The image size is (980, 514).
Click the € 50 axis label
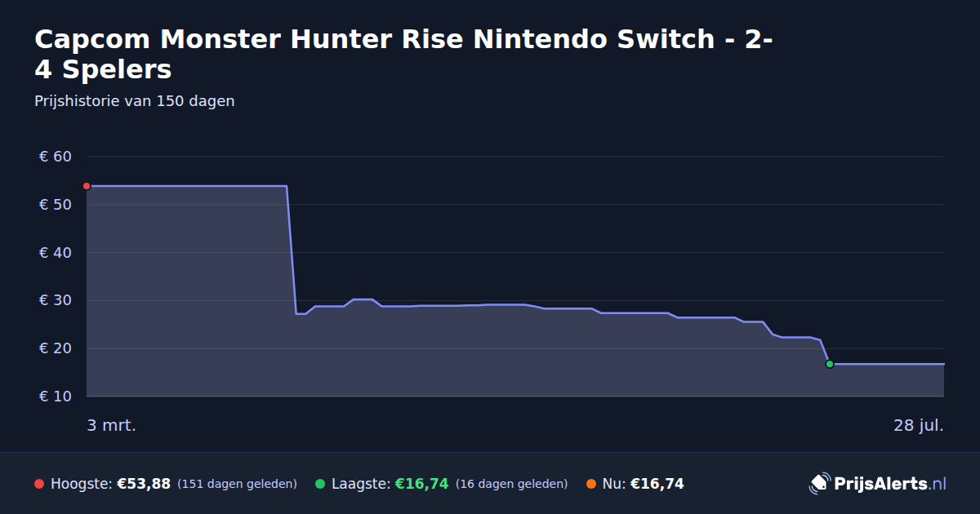click(x=56, y=205)
